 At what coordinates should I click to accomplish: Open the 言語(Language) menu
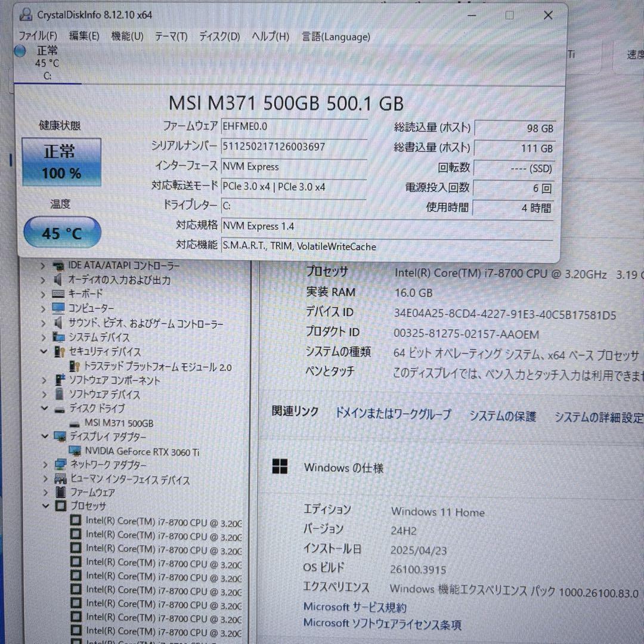[336, 37]
